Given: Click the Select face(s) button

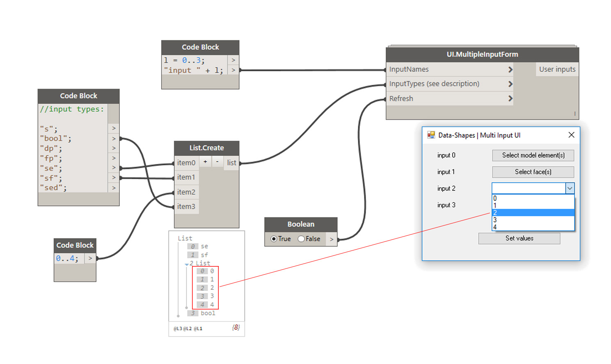Looking at the screenshot, I should [533, 172].
